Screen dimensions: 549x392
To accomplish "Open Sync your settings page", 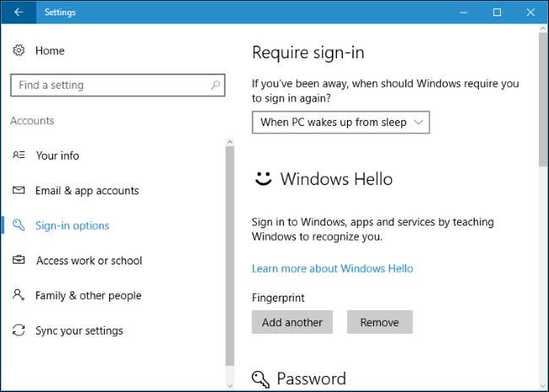I will (79, 330).
